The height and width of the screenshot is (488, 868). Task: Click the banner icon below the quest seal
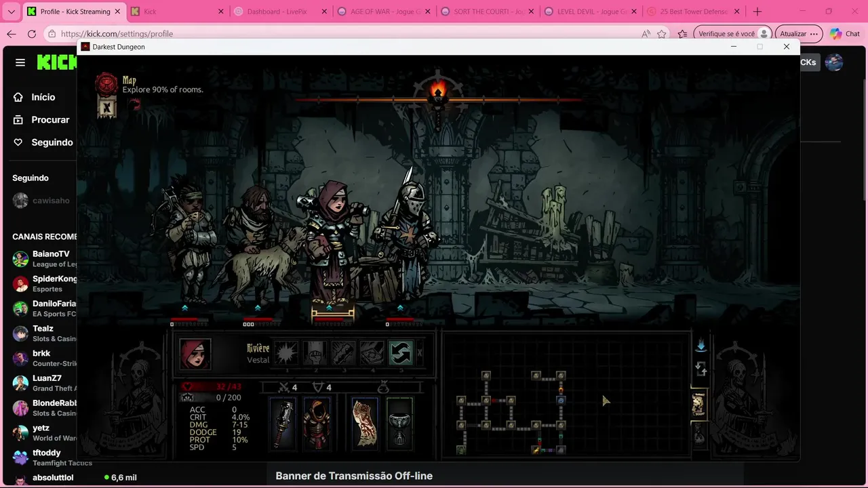[106, 107]
